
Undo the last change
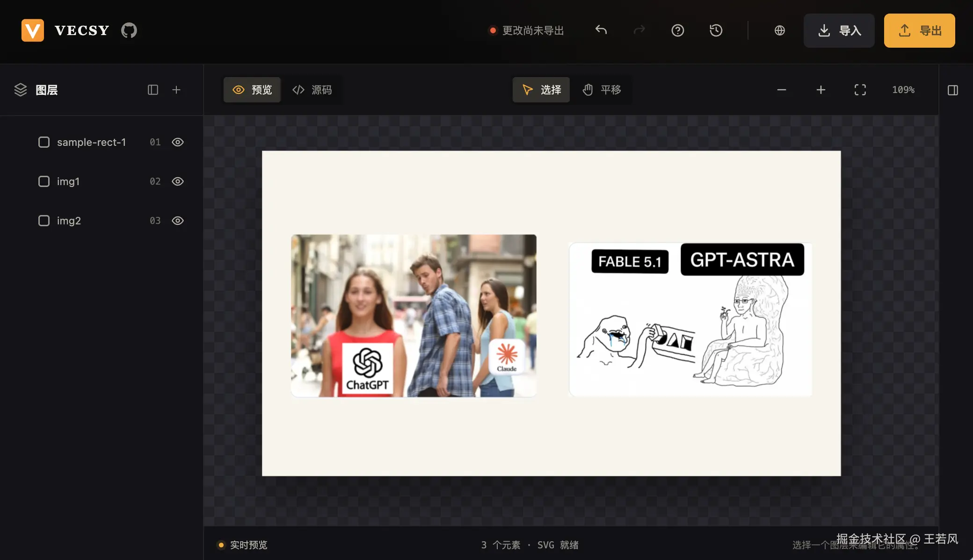(x=601, y=30)
